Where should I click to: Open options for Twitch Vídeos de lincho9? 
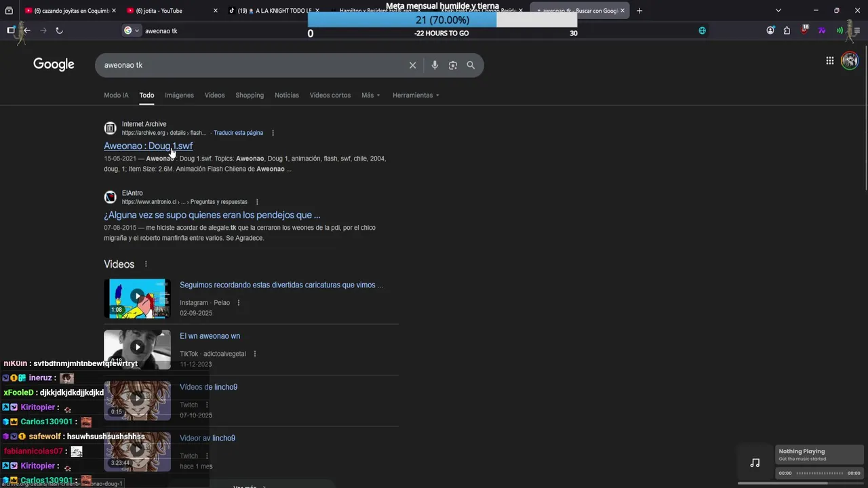click(x=206, y=405)
